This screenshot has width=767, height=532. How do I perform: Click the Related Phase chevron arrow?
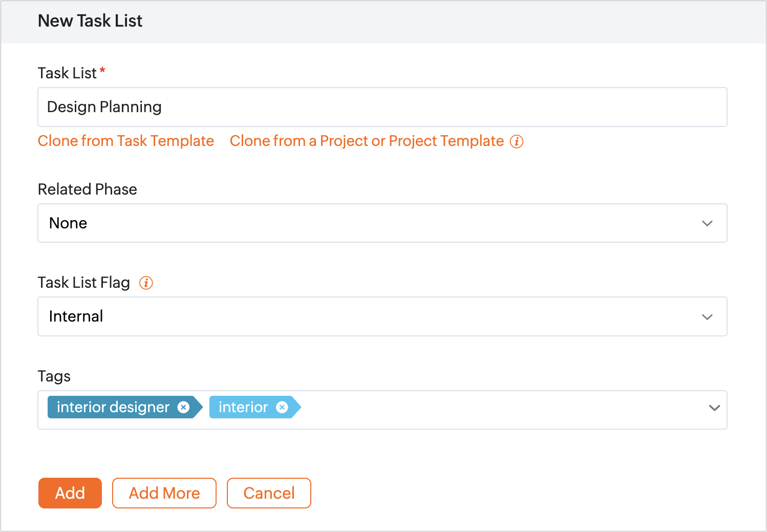click(707, 223)
